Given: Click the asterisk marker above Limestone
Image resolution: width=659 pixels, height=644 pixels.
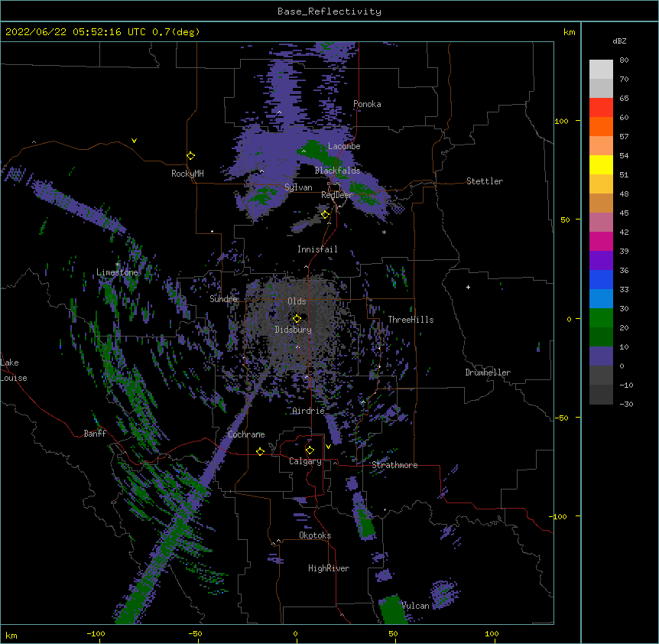Looking at the screenshot, I should 118,265.
